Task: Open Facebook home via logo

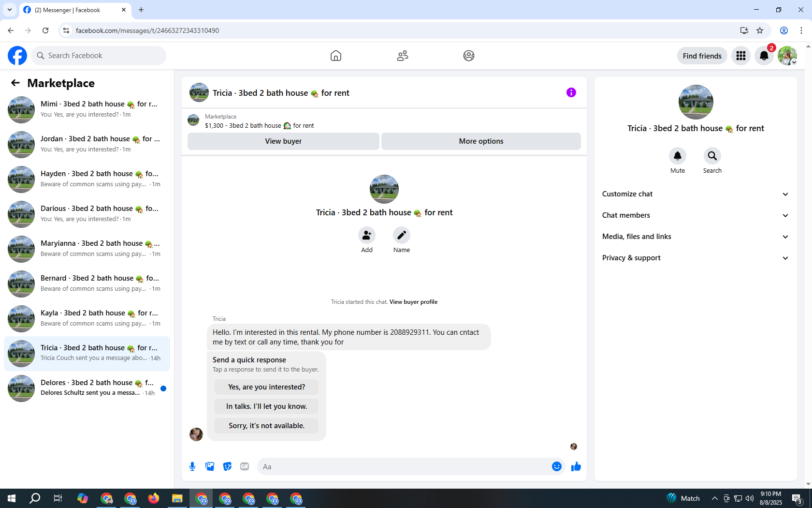Action: 17,56
